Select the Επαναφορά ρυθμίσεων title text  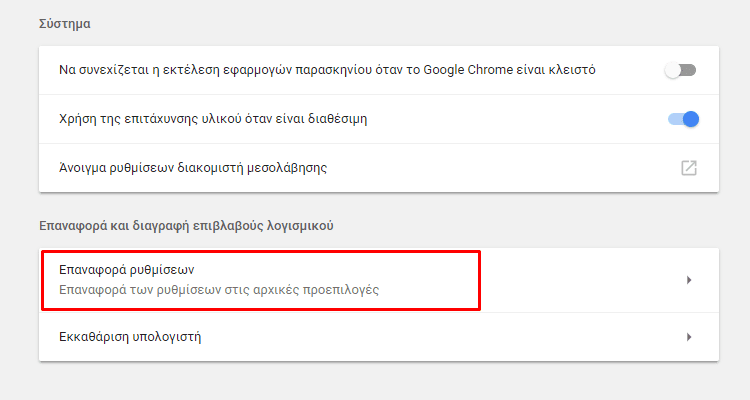tap(126, 270)
